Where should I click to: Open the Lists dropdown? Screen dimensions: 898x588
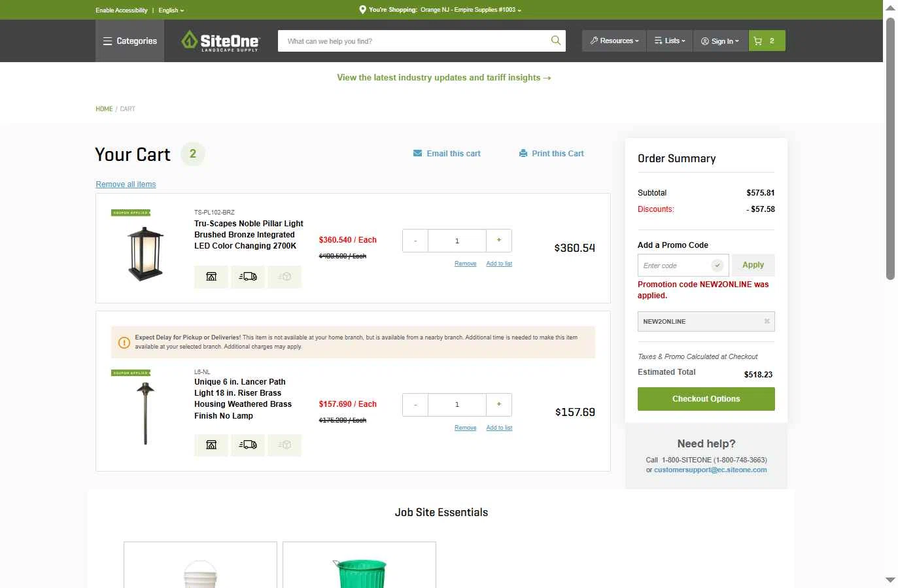point(670,41)
